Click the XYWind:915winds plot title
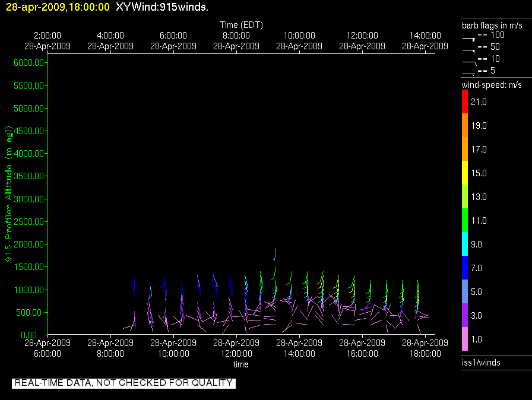The image size is (532, 400). click(x=161, y=7)
